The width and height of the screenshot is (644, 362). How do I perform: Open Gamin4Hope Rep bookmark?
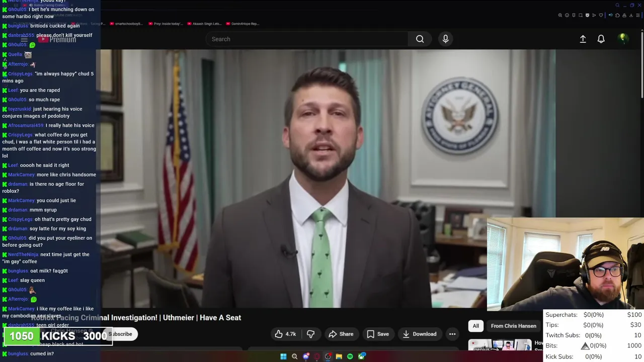click(243, 24)
